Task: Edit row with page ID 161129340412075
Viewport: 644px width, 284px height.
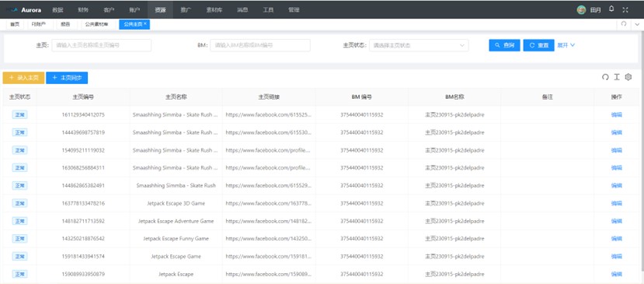Action: pos(617,115)
